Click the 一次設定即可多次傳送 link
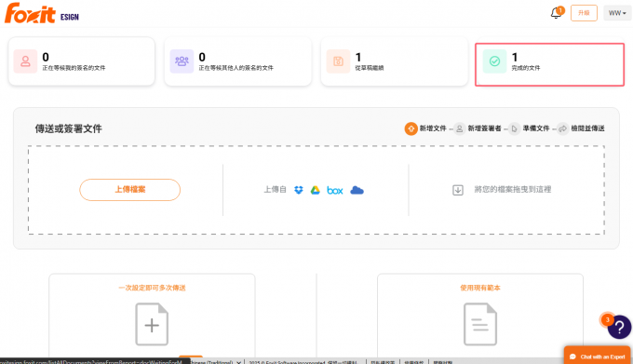This screenshot has height=364, width=633. 152,288
